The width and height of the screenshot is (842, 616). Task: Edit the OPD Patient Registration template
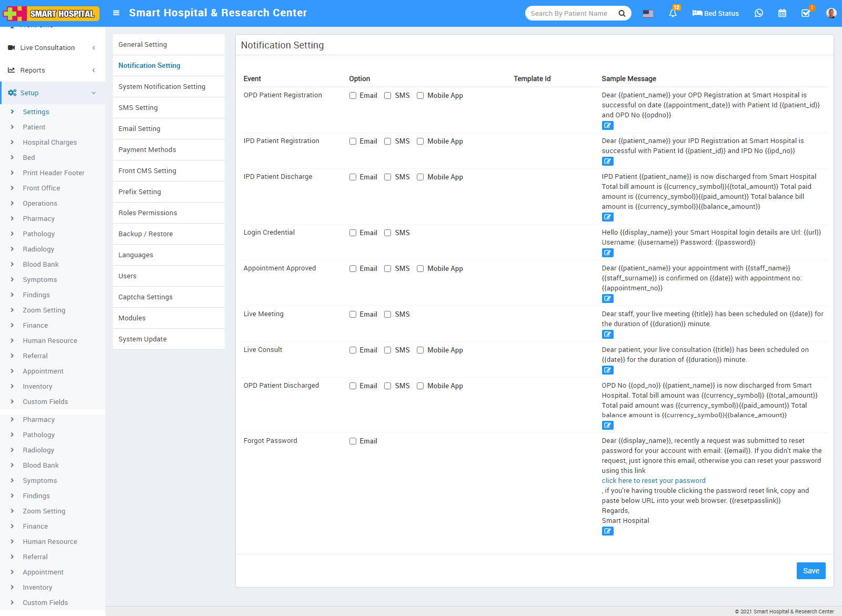point(607,126)
